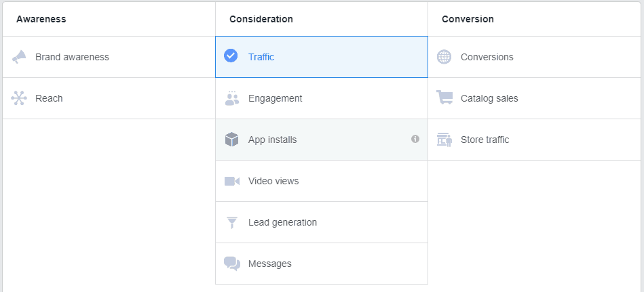644x292 pixels.
Task: Click the Engagement people icon
Action: pos(232,98)
